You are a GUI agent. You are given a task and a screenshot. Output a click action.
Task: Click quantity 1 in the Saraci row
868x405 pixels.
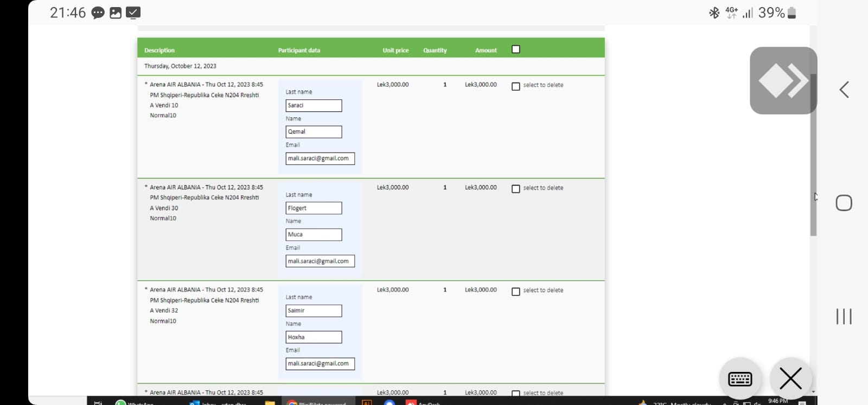tap(445, 85)
